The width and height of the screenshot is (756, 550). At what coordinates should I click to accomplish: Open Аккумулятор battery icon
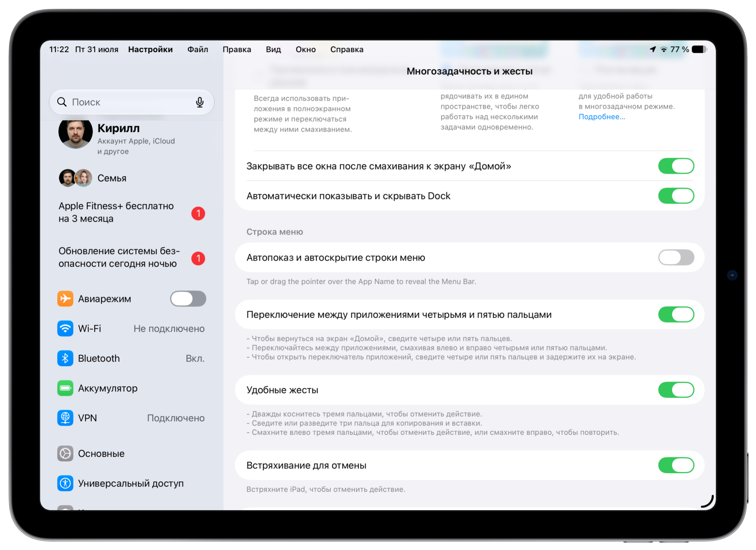click(65, 388)
